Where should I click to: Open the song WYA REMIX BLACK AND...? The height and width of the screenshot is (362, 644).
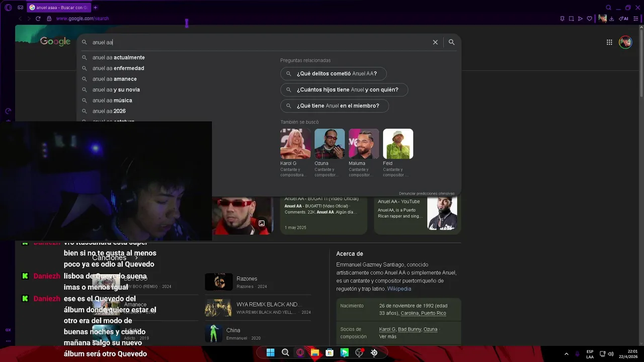pyautogui.click(x=258, y=308)
